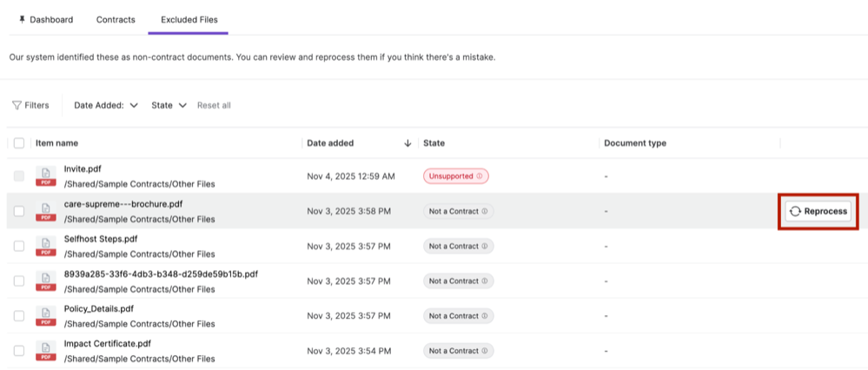Click the sort arrow in Date added column

(408, 143)
